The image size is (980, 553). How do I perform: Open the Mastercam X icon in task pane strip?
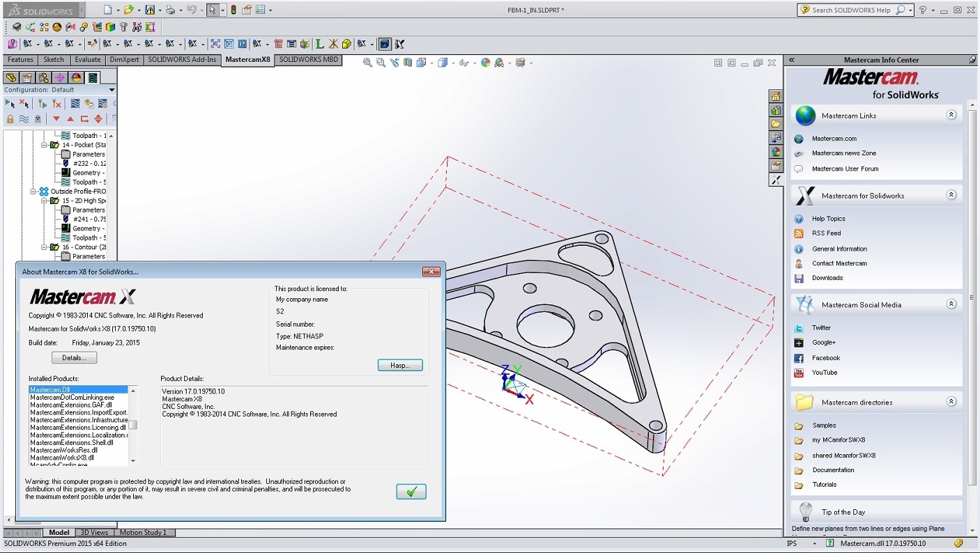(x=776, y=180)
